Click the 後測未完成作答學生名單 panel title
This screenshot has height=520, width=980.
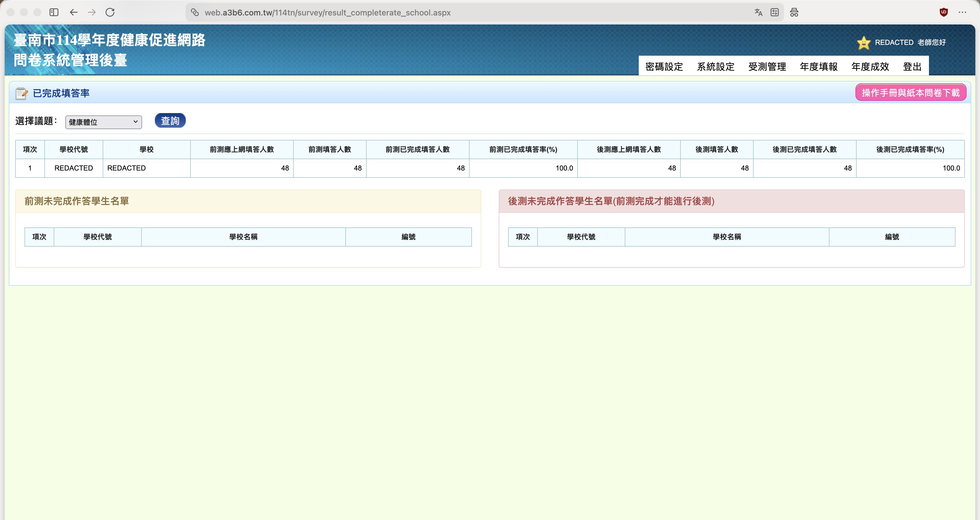click(x=611, y=201)
